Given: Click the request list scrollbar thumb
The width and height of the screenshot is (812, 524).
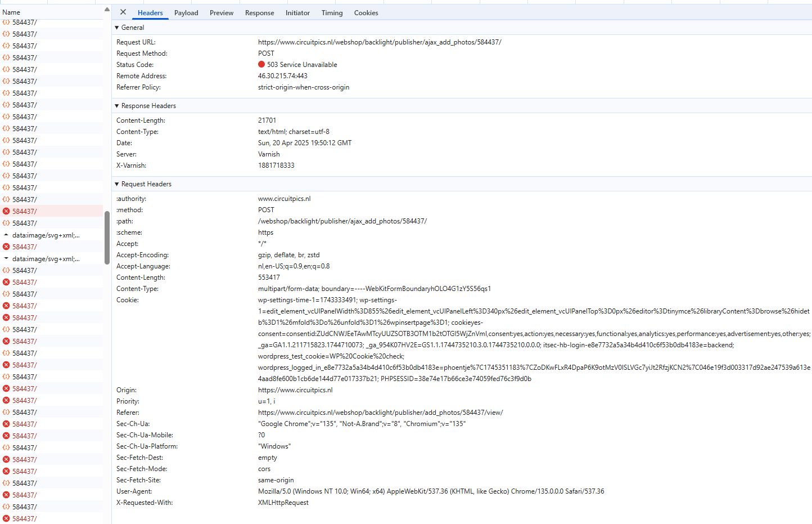Looking at the screenshot, I should coord(107,238).
